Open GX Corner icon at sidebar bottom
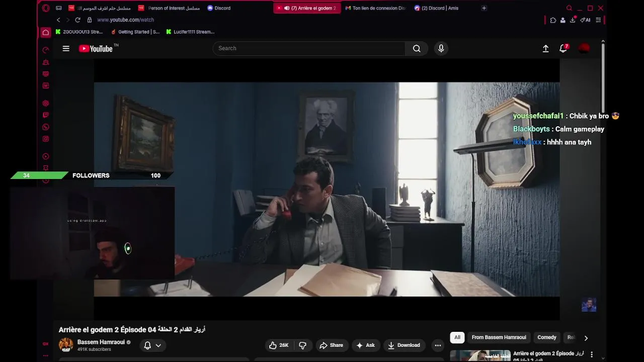This screenshot has height=362, width=644. pyautogui.click(x=46, y=344)
